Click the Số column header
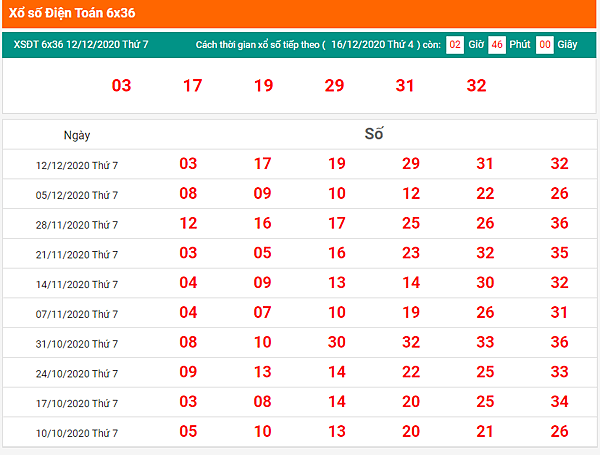 pyautogui.click(x=374, y=134)
